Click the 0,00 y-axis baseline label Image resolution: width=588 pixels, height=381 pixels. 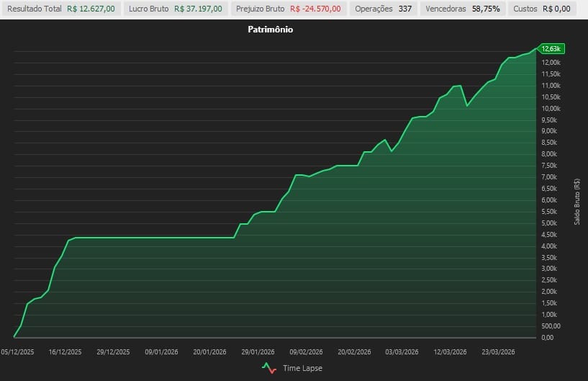pyautogui.click(x=547, y=338)
